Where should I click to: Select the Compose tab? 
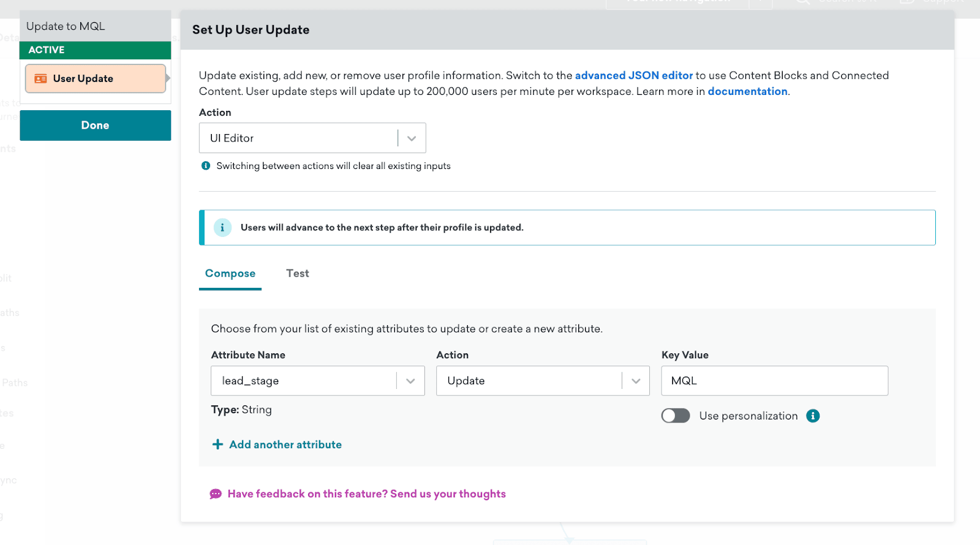pos(230,274)
